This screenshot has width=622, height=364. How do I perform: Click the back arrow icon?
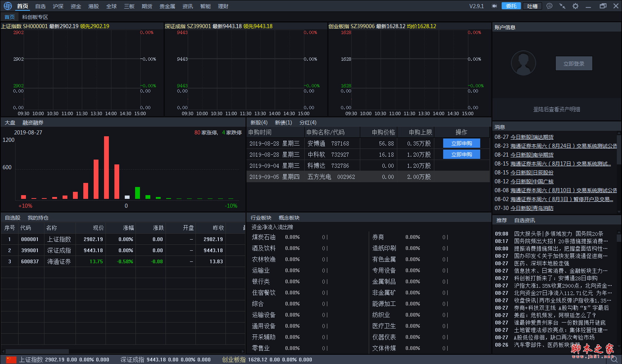pos(494,6)
